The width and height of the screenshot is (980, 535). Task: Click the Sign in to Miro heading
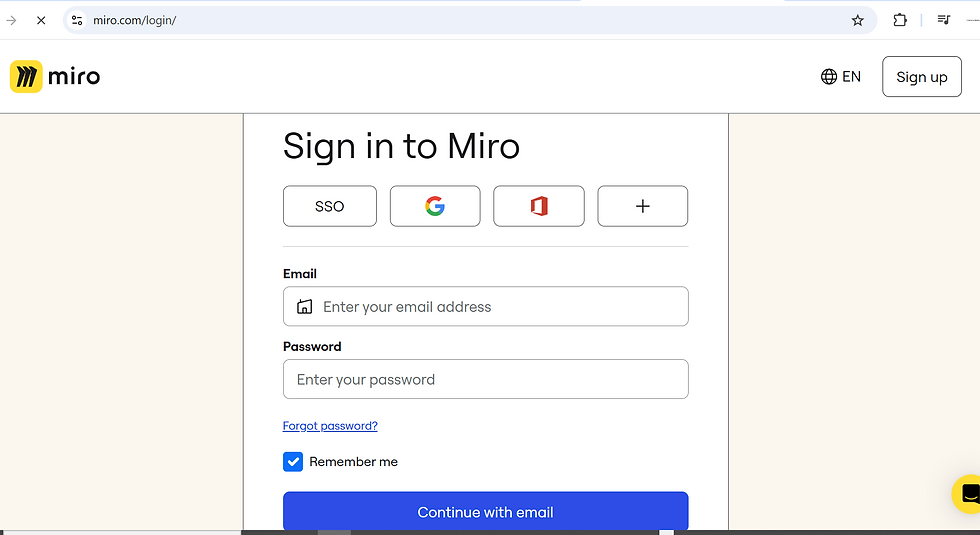pyautogui.click(x=401, y=147)
